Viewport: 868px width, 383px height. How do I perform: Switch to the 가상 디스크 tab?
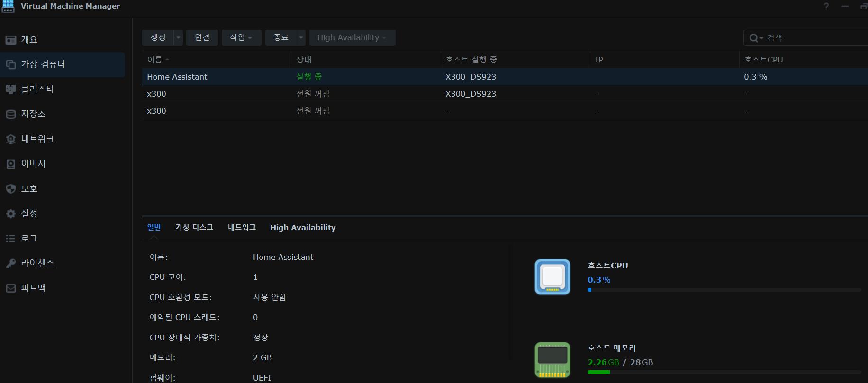[x=194, y=228]
